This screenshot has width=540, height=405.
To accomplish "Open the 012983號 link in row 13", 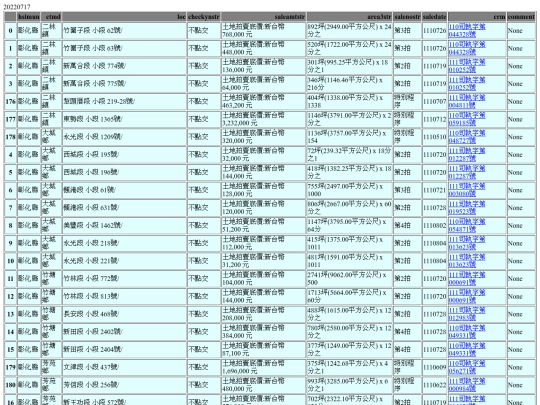I will pos(467,314).
